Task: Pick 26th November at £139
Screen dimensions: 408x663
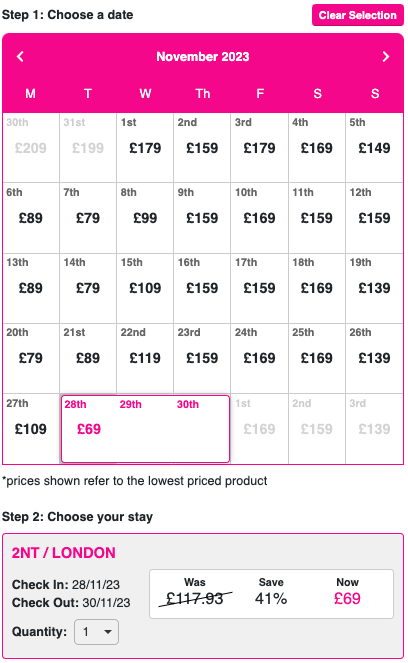Action: (x=374, y=358)
